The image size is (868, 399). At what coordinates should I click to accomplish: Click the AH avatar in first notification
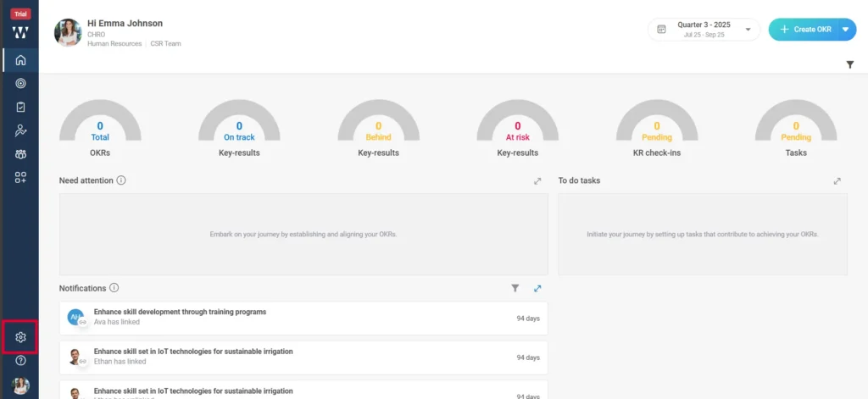click(x=75, y=317)
